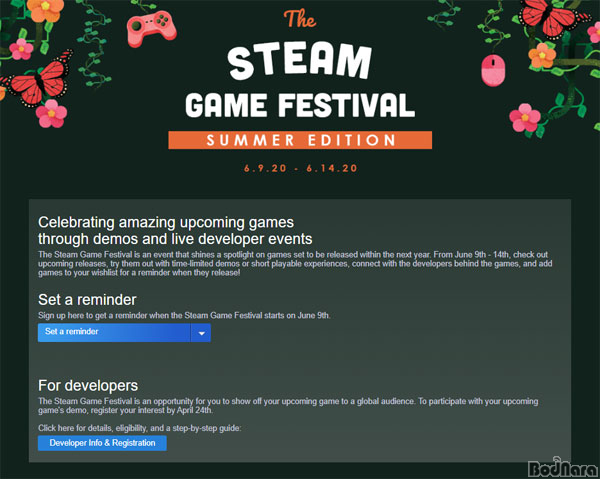Click the pink computer mouse icon

click(493, 70)
